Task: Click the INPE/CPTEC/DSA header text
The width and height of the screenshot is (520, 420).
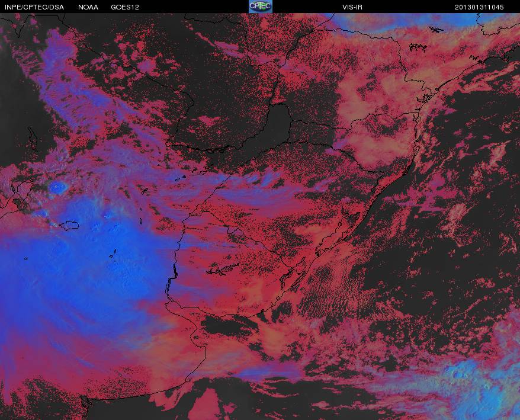Action: 34,7
